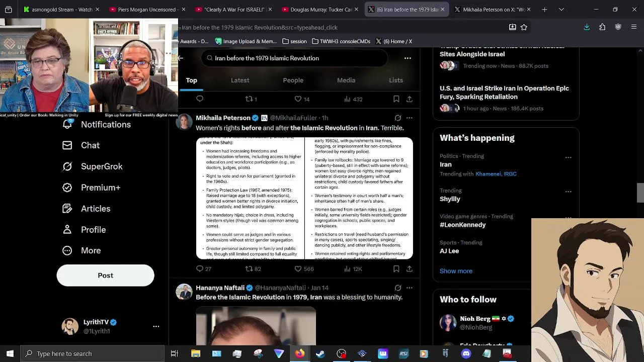Open Firefox application hamburger menu
Image resolution: width=644 pixels, height=362 pixels.
(x=634, y=27)
